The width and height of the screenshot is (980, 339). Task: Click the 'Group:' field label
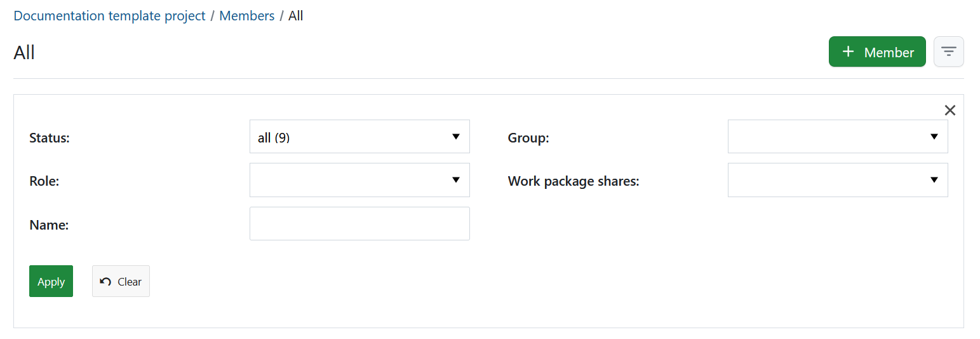click(528, 137)
